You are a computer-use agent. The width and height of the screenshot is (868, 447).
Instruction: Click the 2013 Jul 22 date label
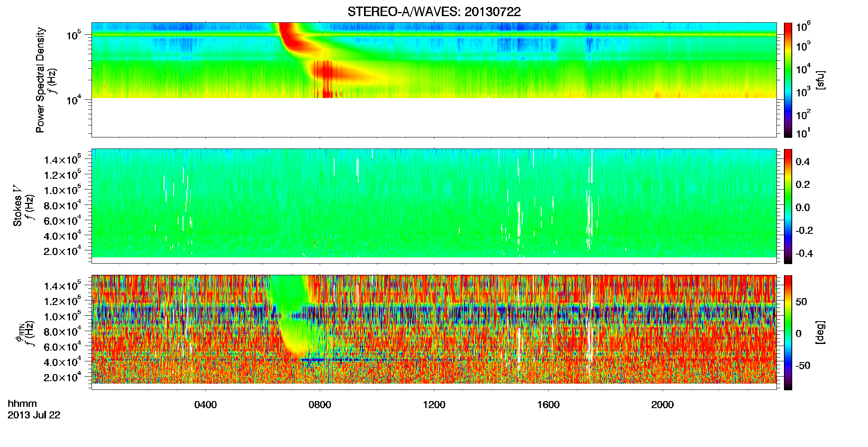(x=34, y=415)
